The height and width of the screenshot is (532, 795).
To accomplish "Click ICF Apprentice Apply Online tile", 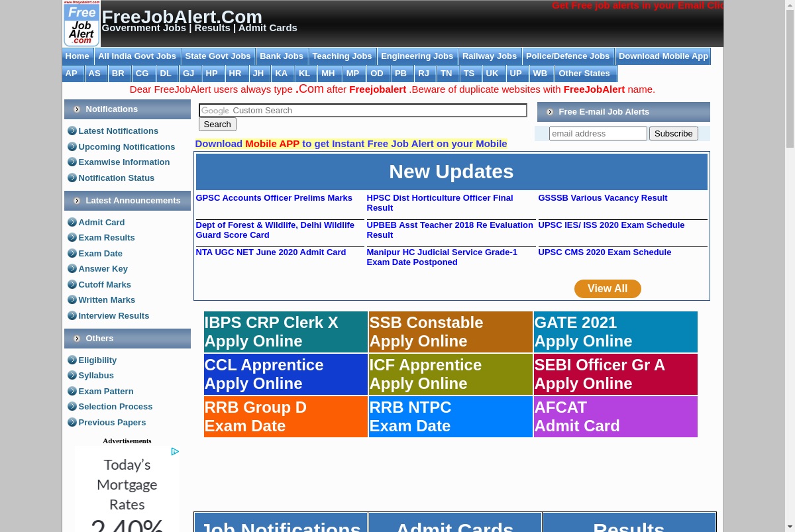I will tap(450, 374).
